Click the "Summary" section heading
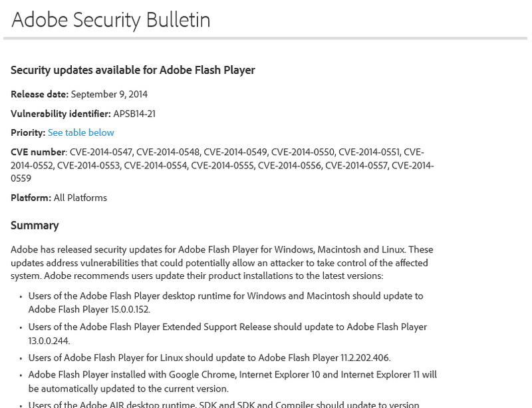 click(x=35, y=226)
